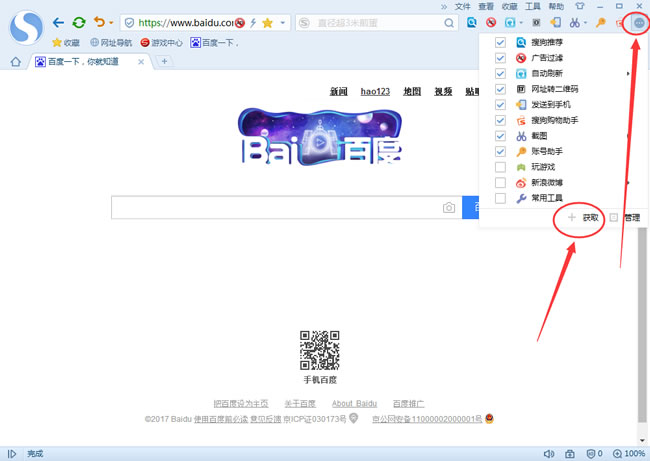650x461 pixels.
Task: Open the 收藏 menu
Action: tap(509, 6)
